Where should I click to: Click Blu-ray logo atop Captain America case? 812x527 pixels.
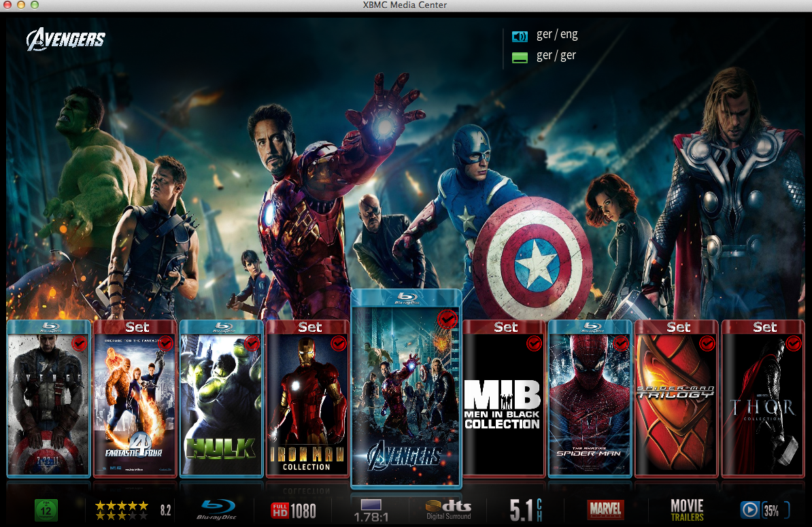[x=51, y=327]
